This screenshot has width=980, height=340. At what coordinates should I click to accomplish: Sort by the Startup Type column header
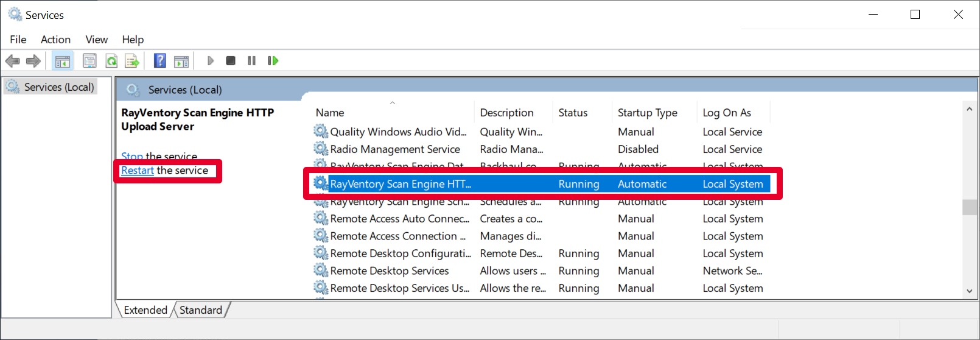pos(654,113)
